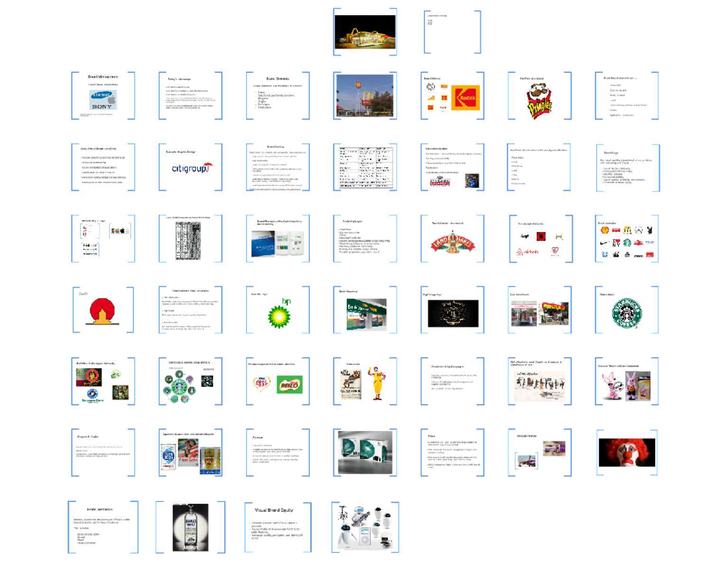
Task: Select the Three Different Logo Concepts slide
Action: tap(190, 310)
